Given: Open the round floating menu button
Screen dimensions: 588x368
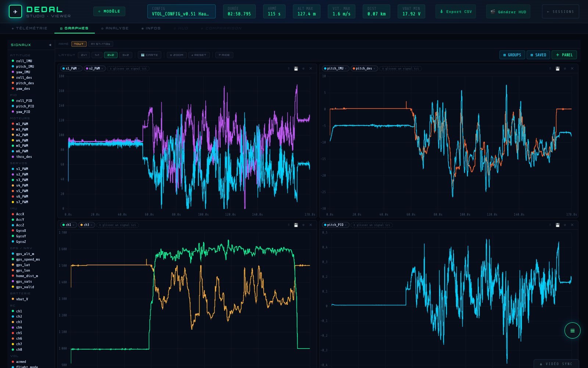Looking at the screenshot, I should tap(572, 330).
